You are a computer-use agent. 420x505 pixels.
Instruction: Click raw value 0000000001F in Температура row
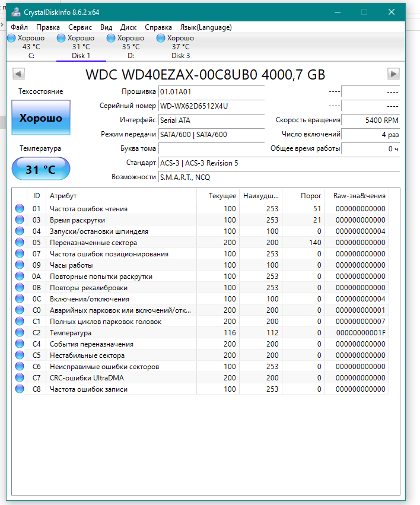pos(361,333)
